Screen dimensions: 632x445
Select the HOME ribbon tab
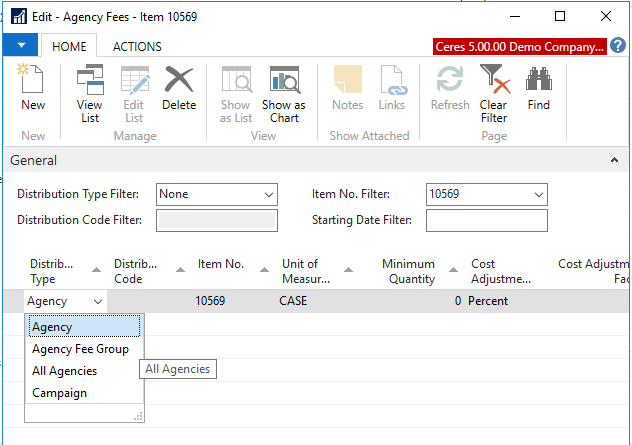click(69, 47)
